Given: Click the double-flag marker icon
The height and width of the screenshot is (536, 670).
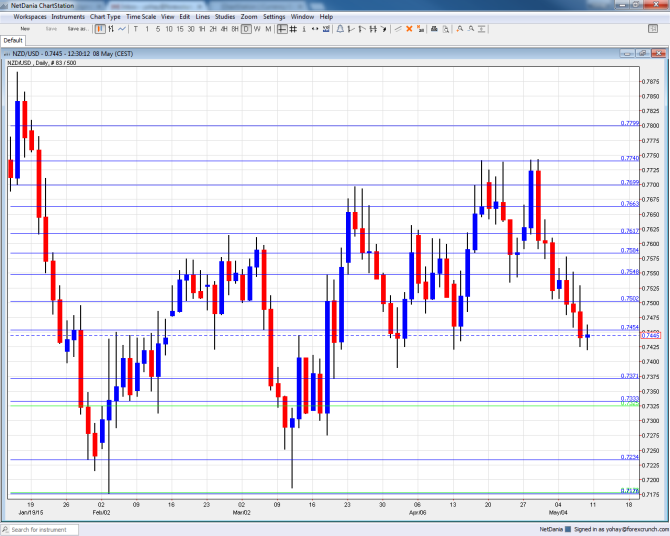Looking at the screenshot, I should coord(373,29).
